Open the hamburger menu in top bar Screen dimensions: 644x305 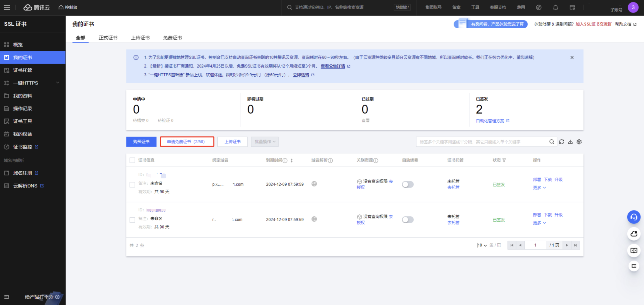[x=7, y=7]
